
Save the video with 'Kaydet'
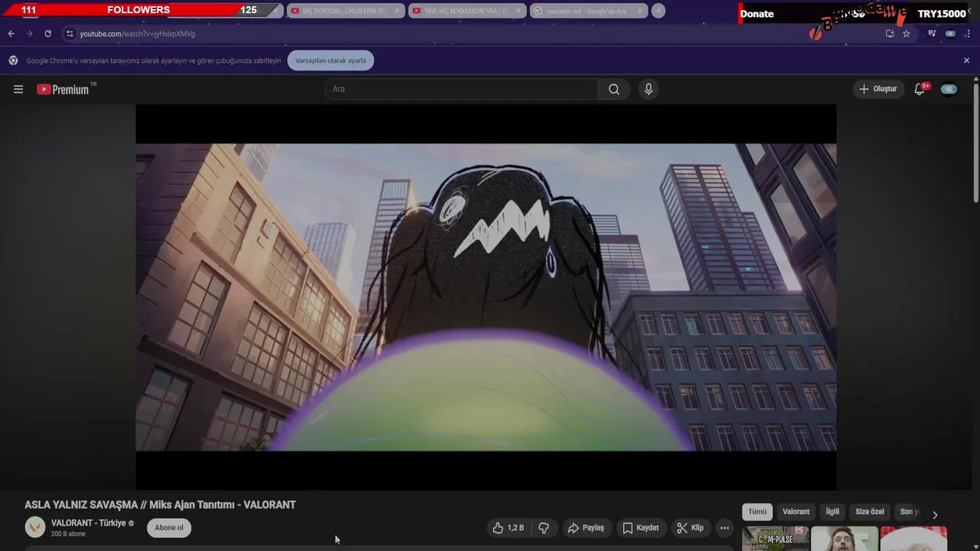(641, 528)
